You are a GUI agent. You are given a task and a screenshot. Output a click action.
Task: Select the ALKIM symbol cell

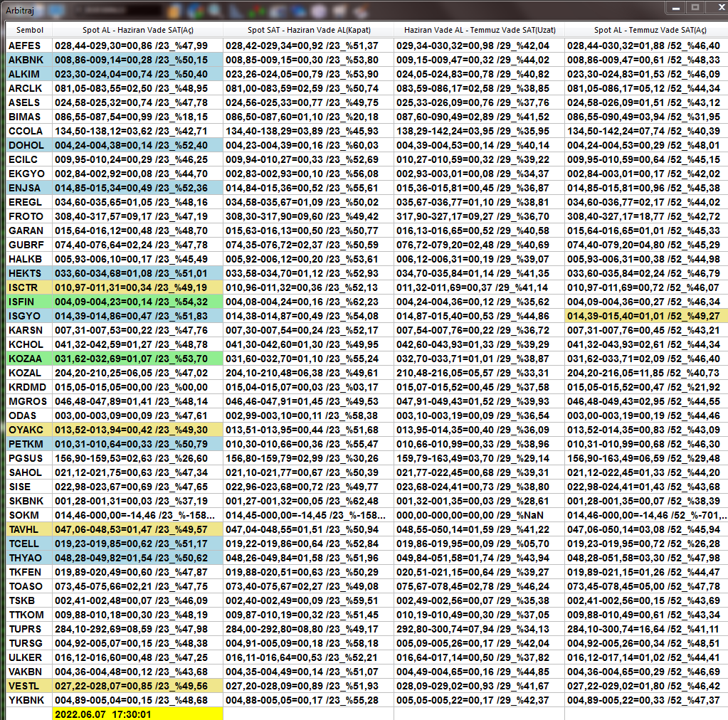pos(29,74)
